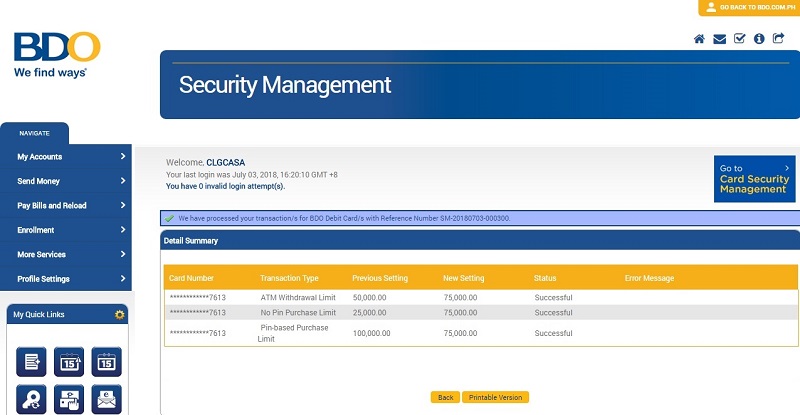Go to the Home page icon
The image size is (800, 415).
(699, 39)
